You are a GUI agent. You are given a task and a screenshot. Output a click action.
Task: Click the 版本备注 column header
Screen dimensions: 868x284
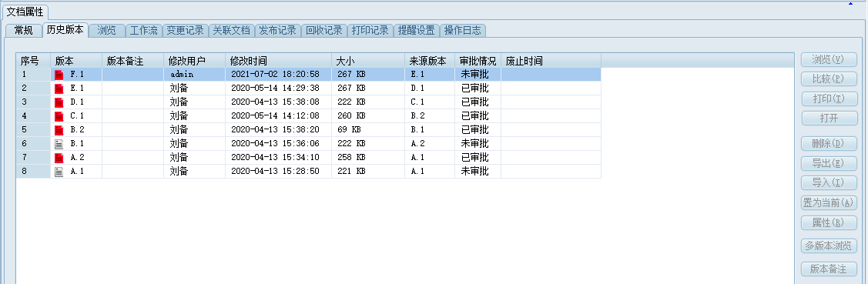132,60
